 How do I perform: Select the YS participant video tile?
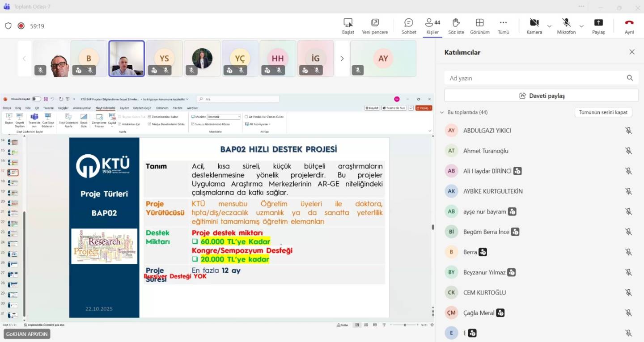[164, 59]
